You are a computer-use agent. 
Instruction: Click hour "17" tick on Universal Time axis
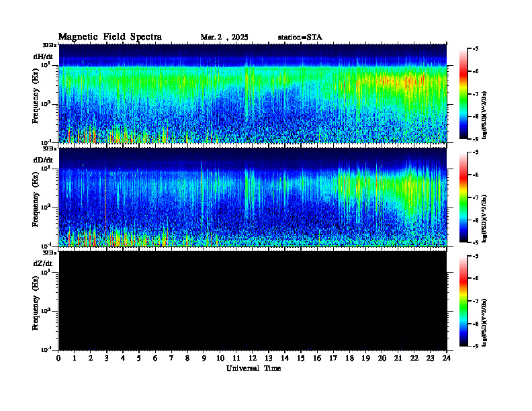[334, 359]
